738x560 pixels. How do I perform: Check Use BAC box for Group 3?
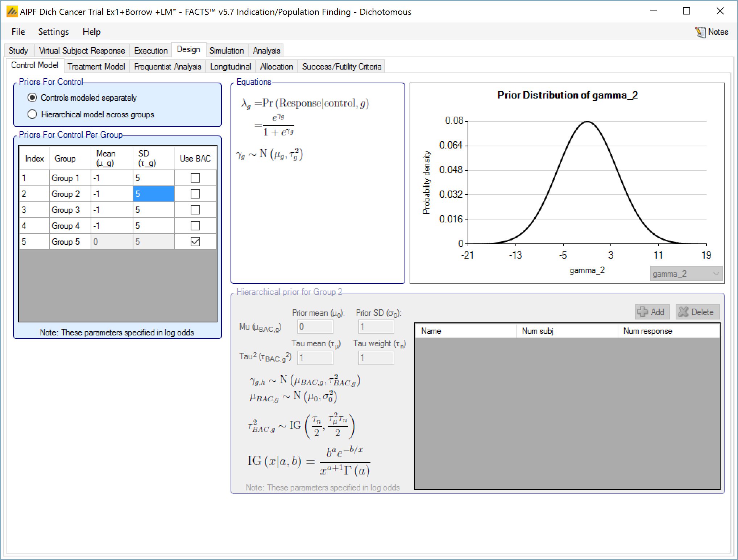[195, 210]
